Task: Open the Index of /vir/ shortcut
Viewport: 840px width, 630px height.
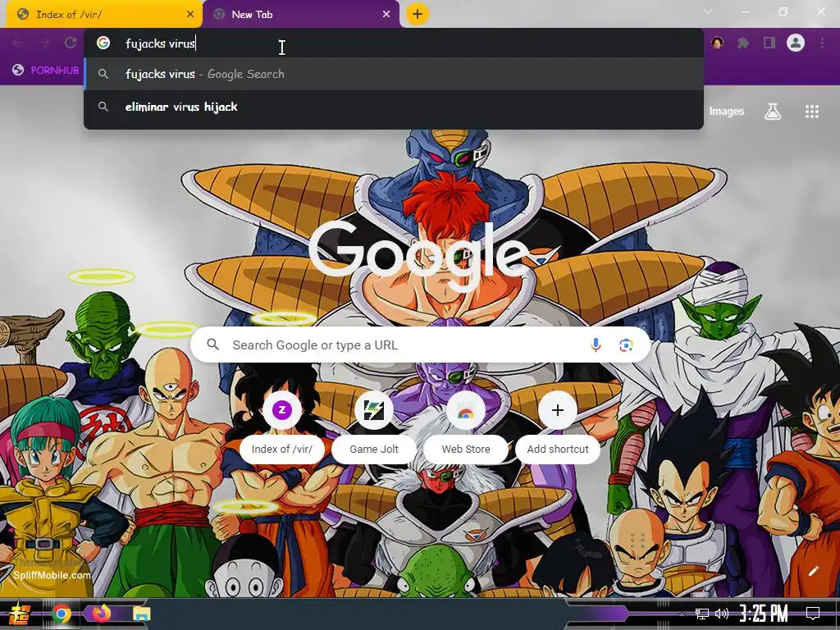Action: pos(282,426)
